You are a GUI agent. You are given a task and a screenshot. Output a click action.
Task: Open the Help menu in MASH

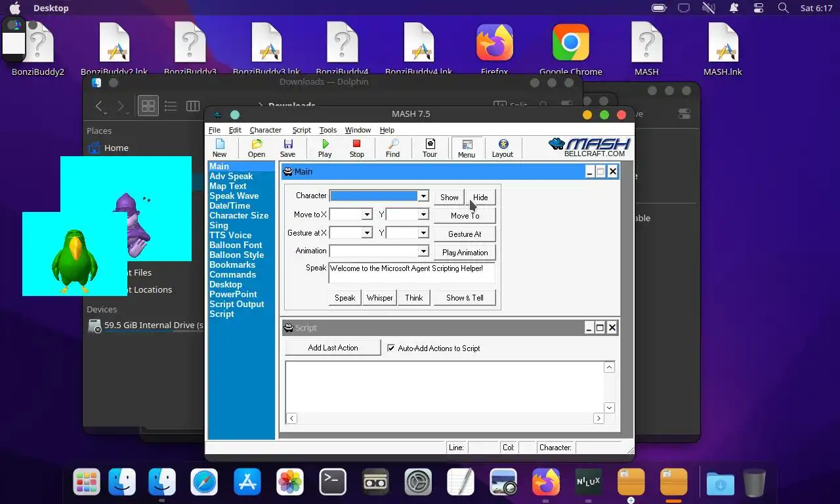387,130
